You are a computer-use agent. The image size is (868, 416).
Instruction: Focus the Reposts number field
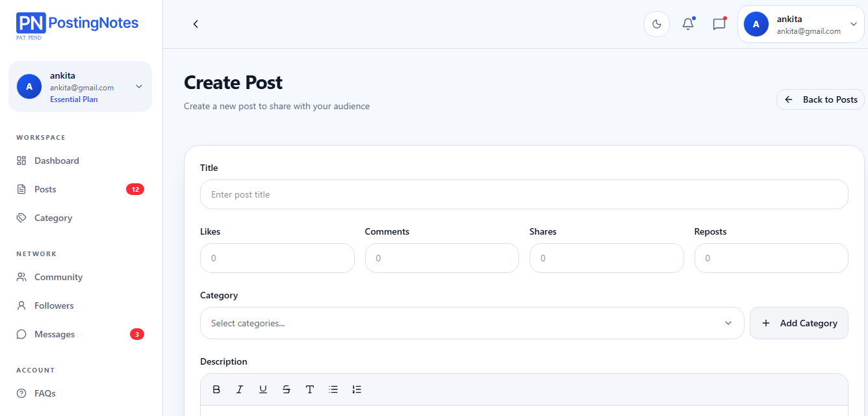[x=771, y=258]
